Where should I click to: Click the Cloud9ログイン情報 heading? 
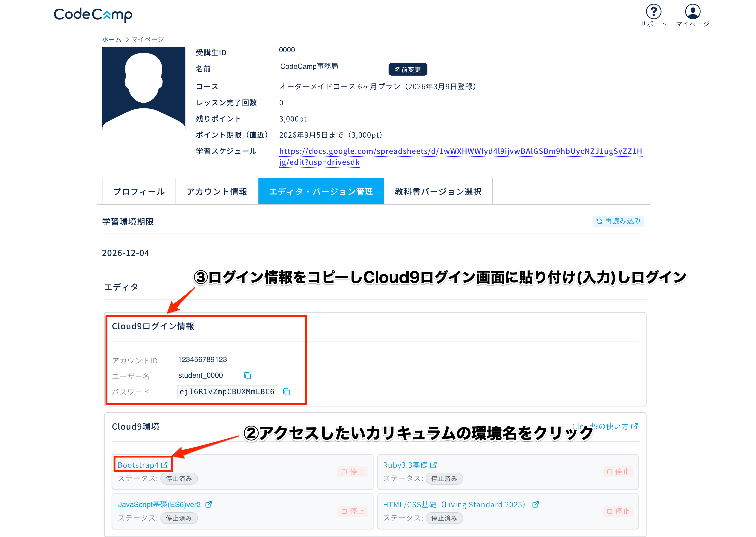point(153,326)
